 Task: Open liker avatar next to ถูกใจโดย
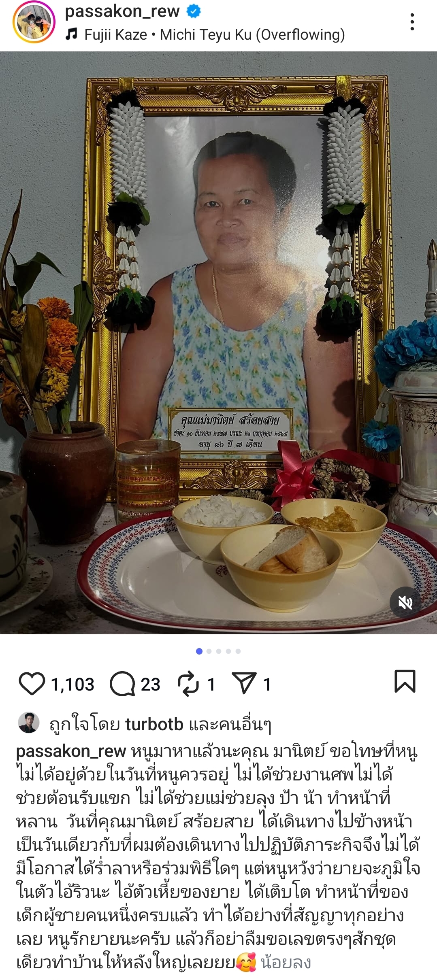[x=29, y=723]
